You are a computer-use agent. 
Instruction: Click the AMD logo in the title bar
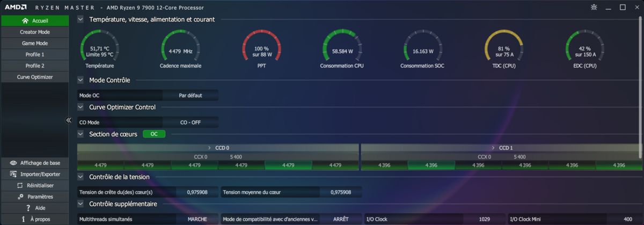tap(15, 8)
